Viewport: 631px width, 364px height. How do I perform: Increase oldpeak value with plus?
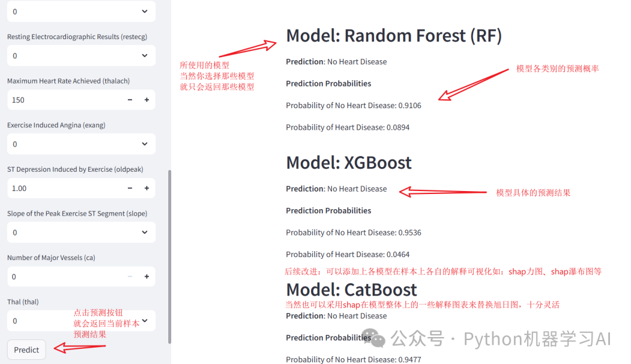click(x=147, y=188)
